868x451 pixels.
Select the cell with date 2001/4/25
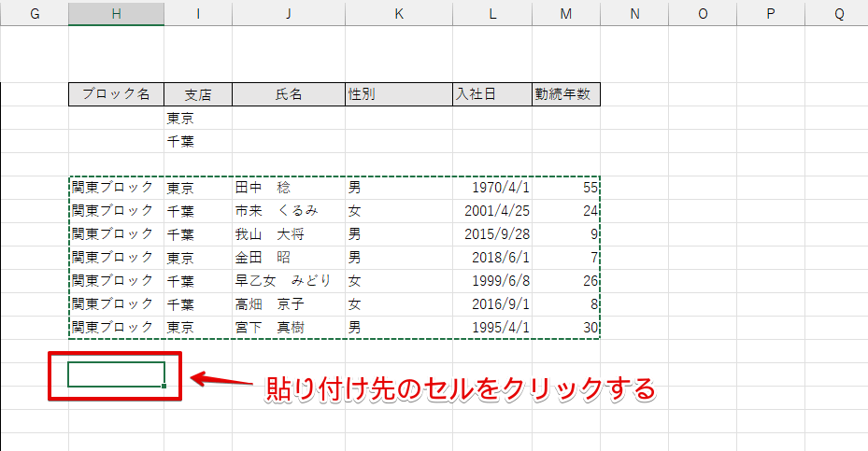click(491, 211)
